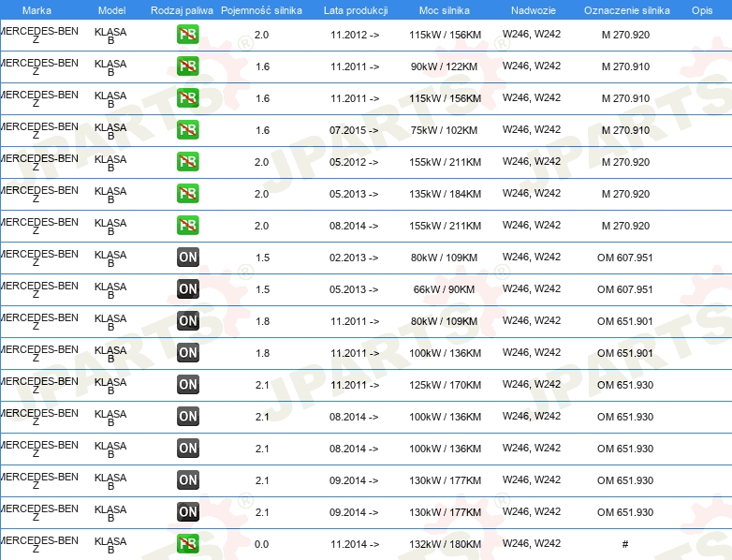Click 'W246, W242' in the 75kW / 102KM row
The width and height of the screenshot is (732, 560).
(x=532, y=129)
